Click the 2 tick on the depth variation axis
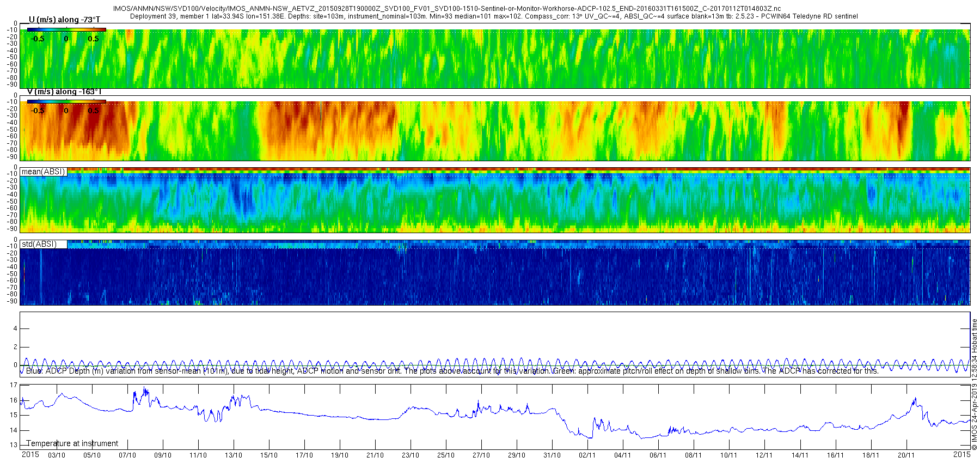 15,347
